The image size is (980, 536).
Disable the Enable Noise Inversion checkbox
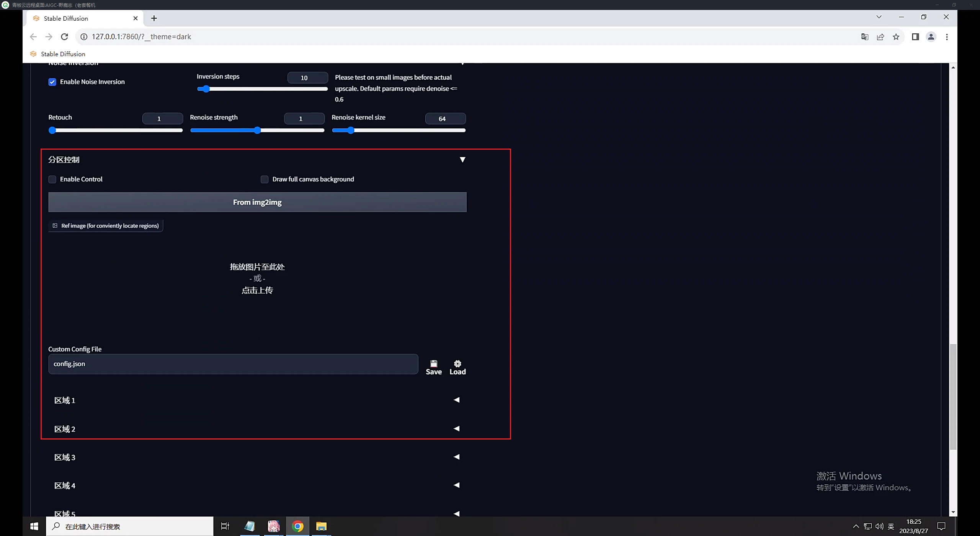coord(52,82)
